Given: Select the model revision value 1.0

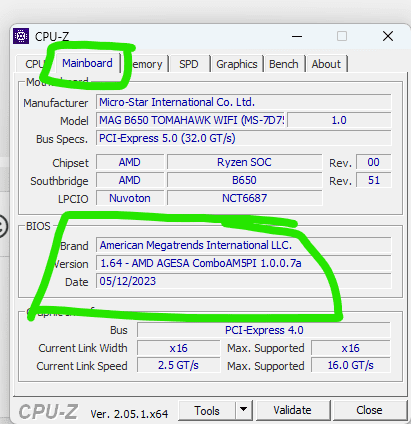Looking at the screenshot, I should pyautogui.click(x=339, y=120).
